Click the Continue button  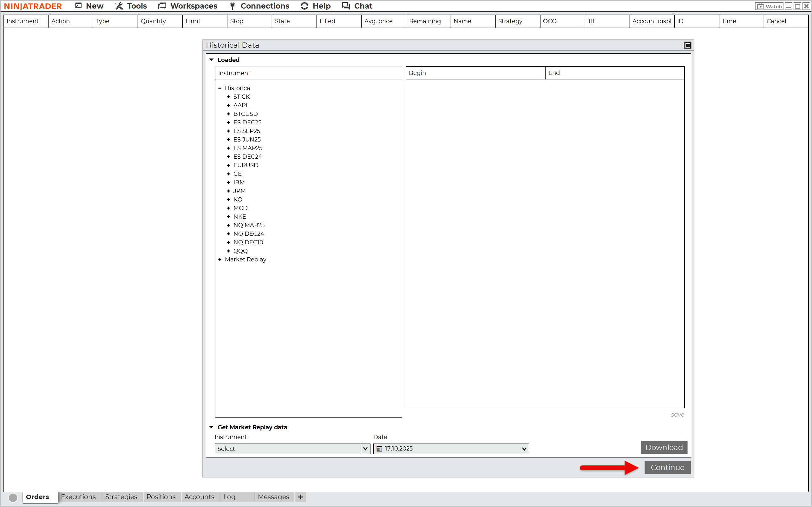667,467
